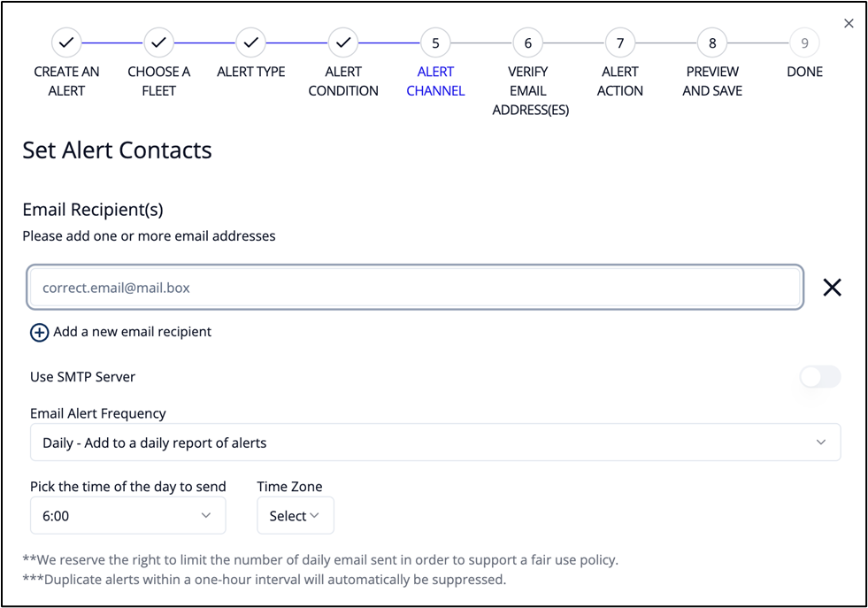Open the Time Zone Select dropdown
The height and width of the screenshot is (608, 868).
pyautogui.click(x=295, y=515)
